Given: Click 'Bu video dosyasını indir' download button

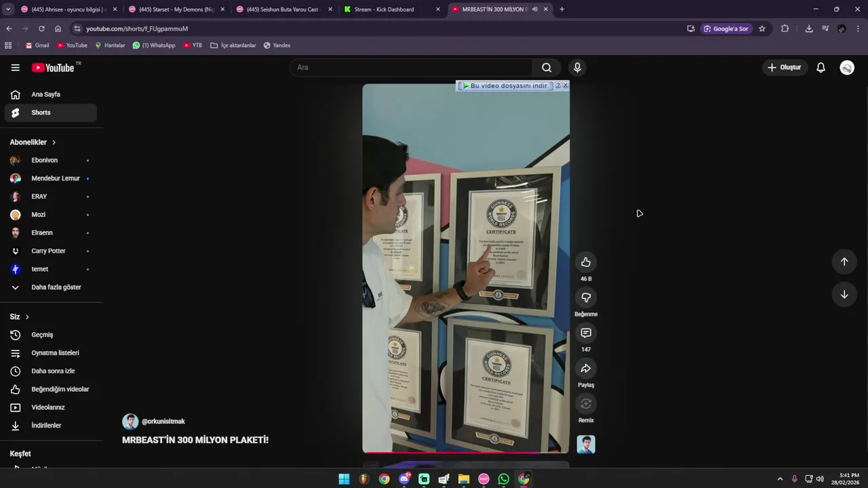Looking at the screenshot, I should [505, 86].
